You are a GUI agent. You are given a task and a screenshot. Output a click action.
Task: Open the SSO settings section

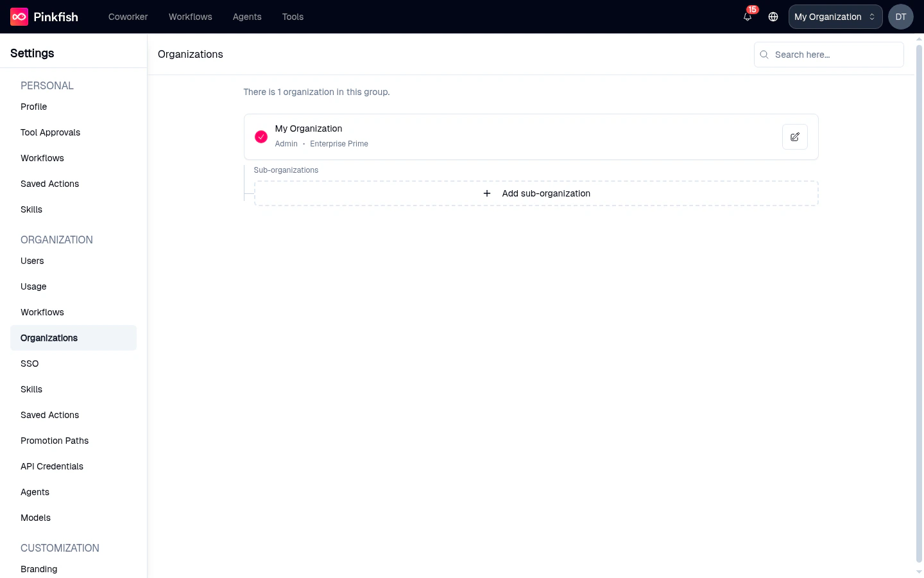[x=30, y=363]
